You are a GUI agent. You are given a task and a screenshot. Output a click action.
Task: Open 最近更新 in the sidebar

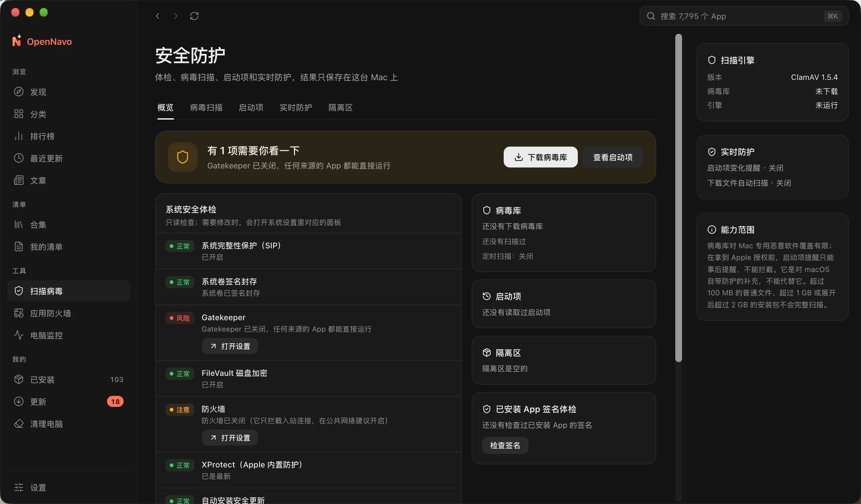coord(68,159)
